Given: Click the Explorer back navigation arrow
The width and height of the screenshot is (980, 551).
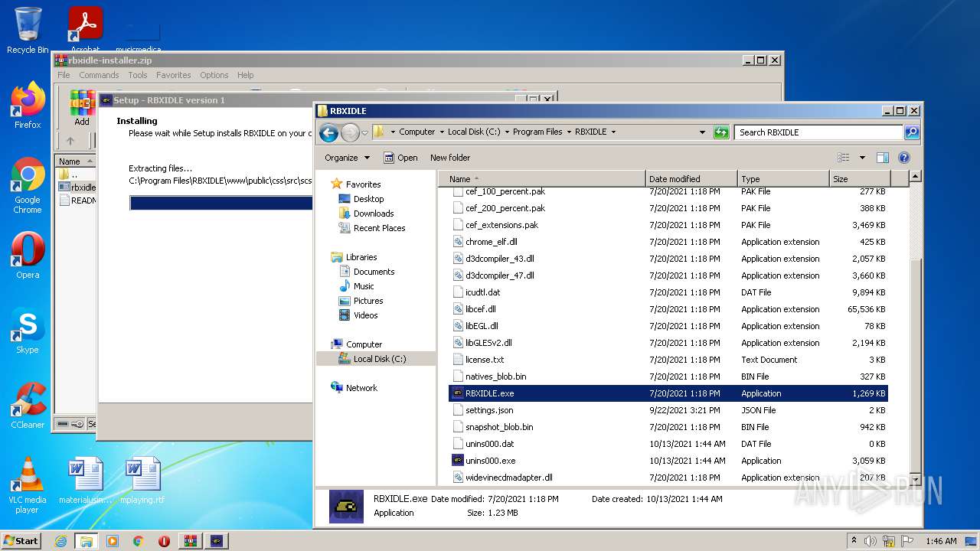Looking at the screenshot, I should 328,132.
